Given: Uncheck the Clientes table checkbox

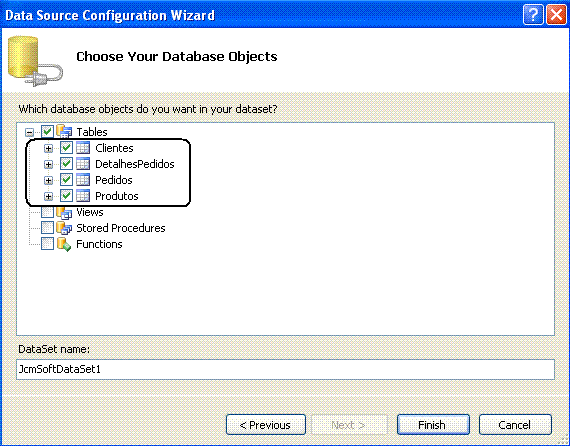Looking at the screenshot, I should click(66, 148).
